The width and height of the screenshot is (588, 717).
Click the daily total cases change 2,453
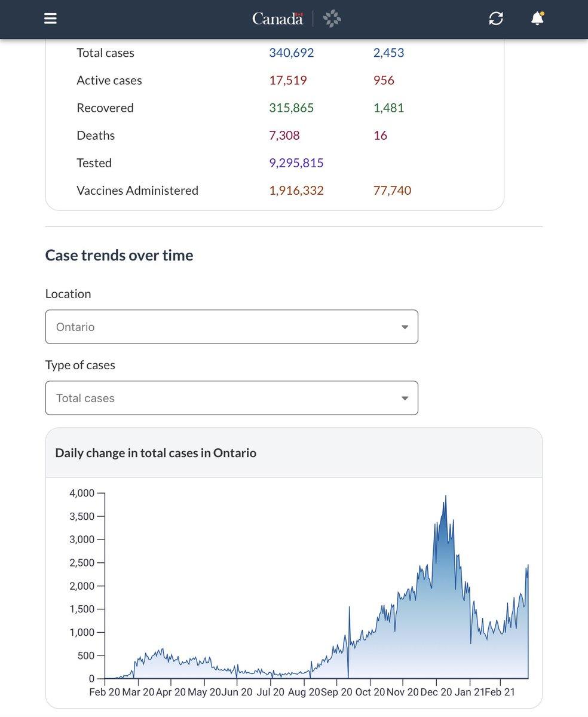(388, 53)
